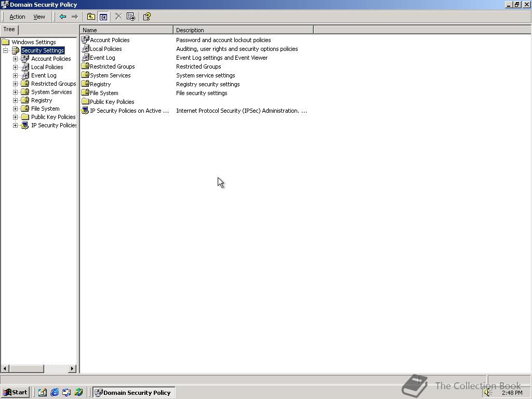Click the Domain Security Policy title bar icon

(5, 5)
